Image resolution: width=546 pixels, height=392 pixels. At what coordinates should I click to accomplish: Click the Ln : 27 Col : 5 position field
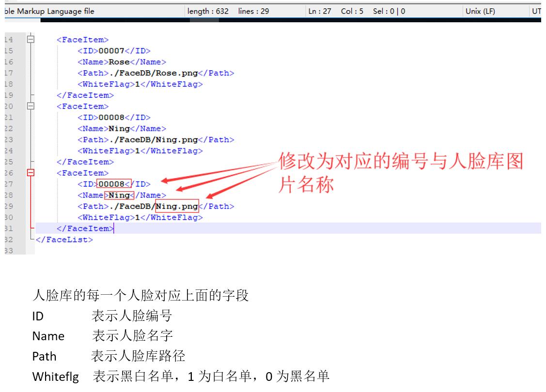357,11
